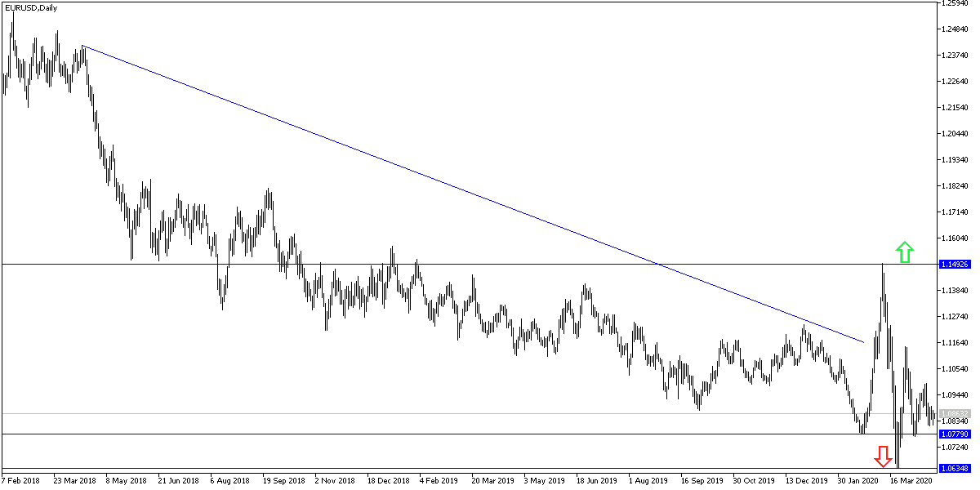Viewport: 980px width, 490px height.
Task: Select the green up arrow marker
Action: tap(904, 252)
